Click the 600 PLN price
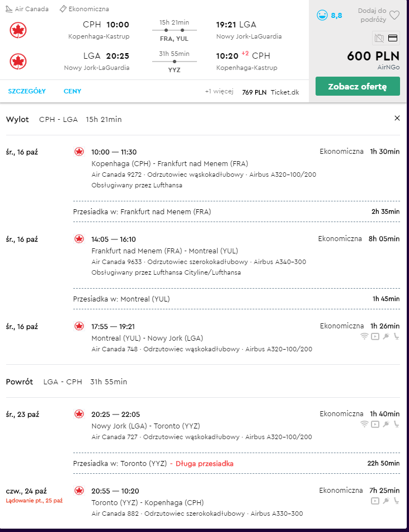 coord(373,56)
